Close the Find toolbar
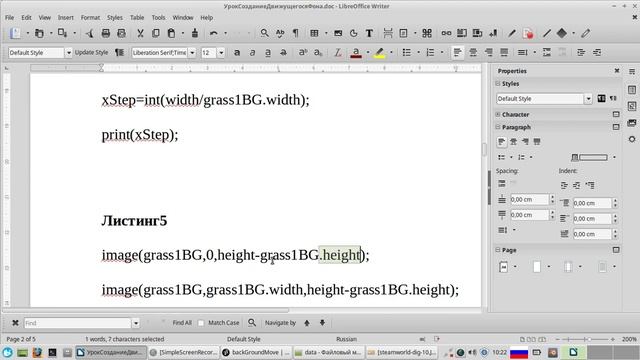Screen dimensions: 640x360 click(15, 323)
